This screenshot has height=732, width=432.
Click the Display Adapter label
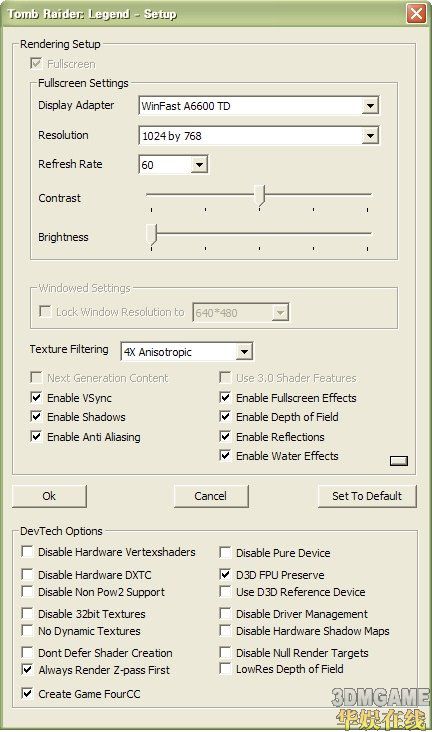click(76, 105)
